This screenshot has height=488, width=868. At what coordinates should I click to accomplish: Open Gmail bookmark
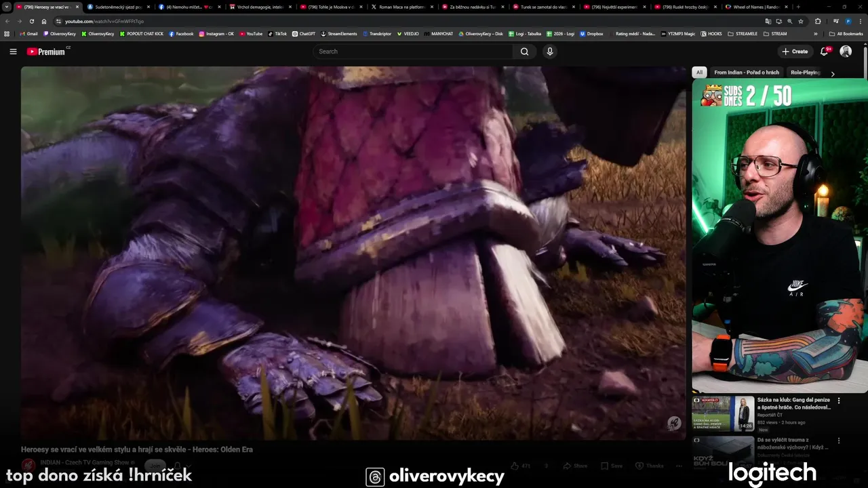point(29,33)
